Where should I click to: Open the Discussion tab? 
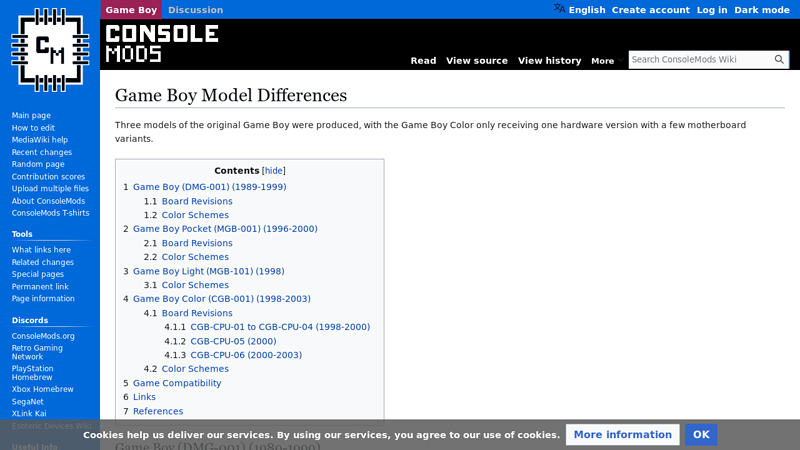pyautogui.click(x=195, y=10)
